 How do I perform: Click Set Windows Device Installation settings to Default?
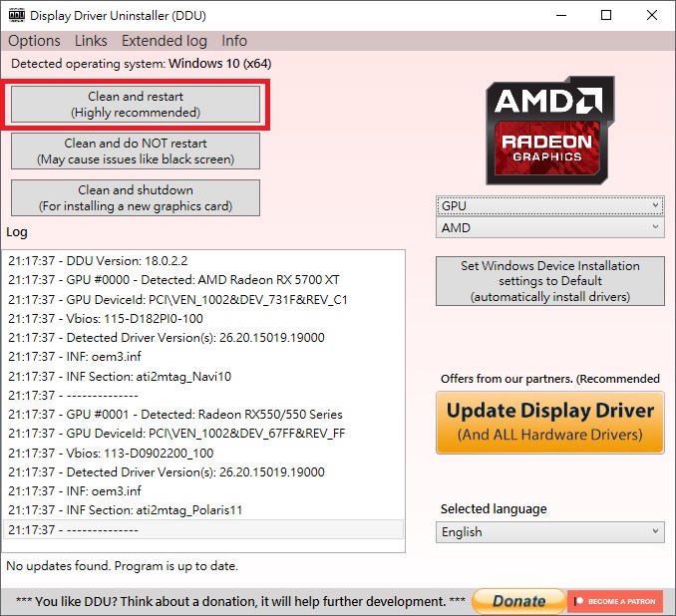click(550, 281)
